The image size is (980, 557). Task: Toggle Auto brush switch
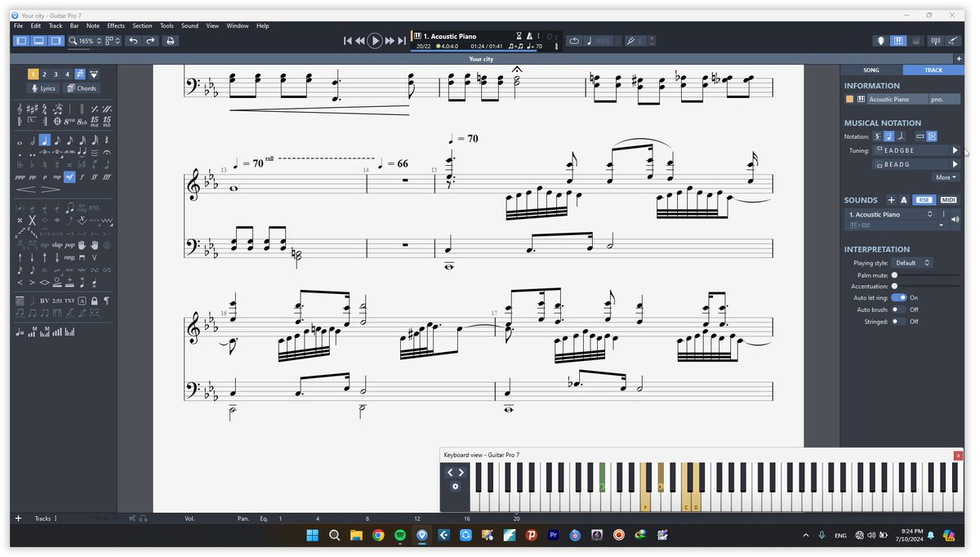[898, 310]
